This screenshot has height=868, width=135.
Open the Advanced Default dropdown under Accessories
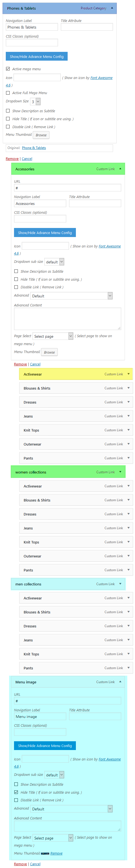[x=71, y=295]
